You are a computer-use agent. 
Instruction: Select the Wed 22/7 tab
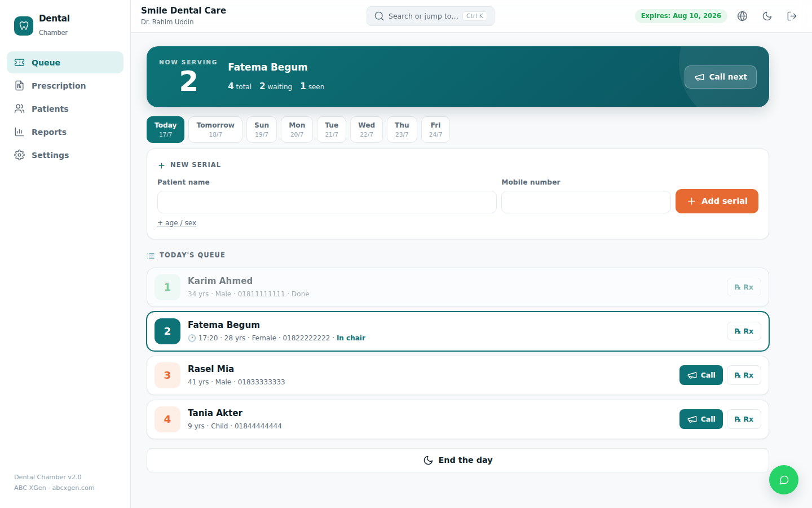point(367,129)
